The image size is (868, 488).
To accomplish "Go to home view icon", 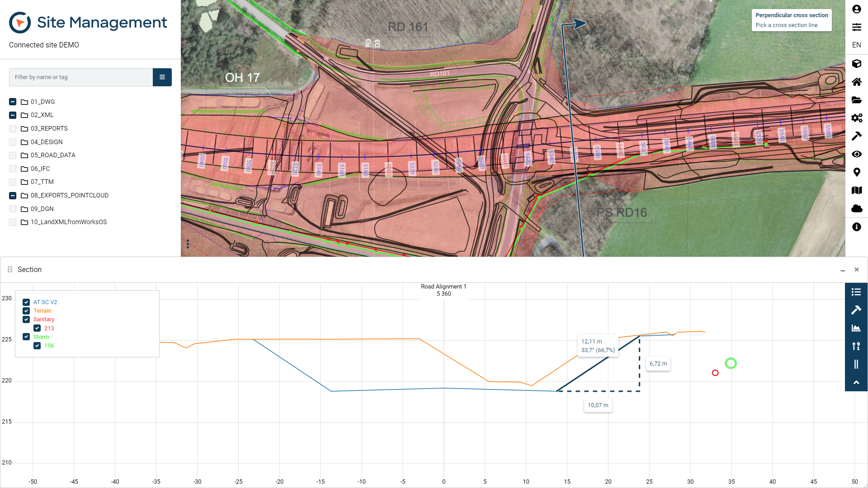I will click(x=856, y=82).
